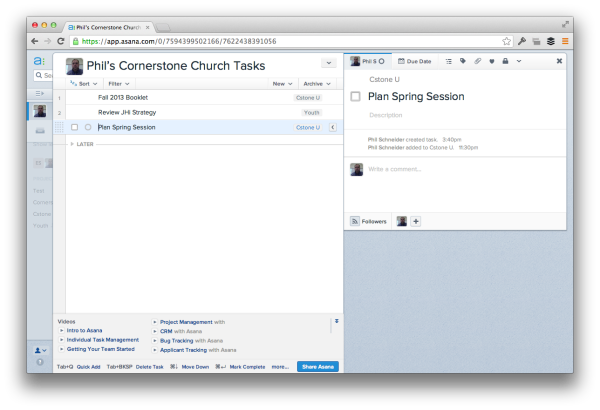
Task: Open the project title dropdown arrow
Action: (329, 63)
